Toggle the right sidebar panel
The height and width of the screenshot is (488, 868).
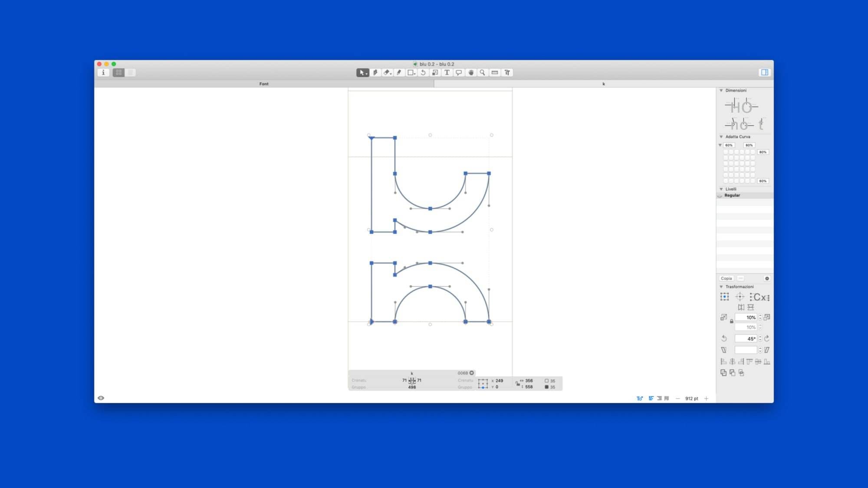(x=765, y=72)
